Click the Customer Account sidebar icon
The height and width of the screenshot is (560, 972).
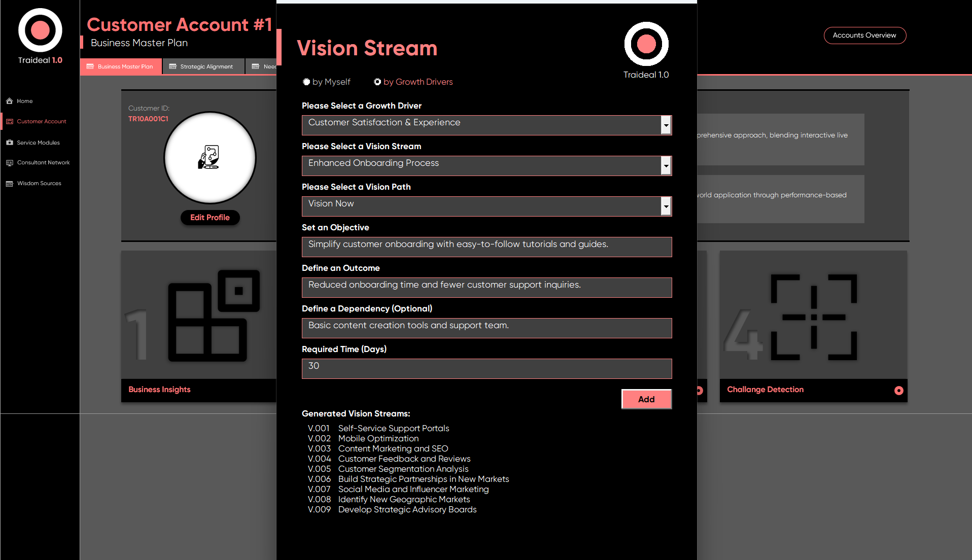click(x=10, y=122)
